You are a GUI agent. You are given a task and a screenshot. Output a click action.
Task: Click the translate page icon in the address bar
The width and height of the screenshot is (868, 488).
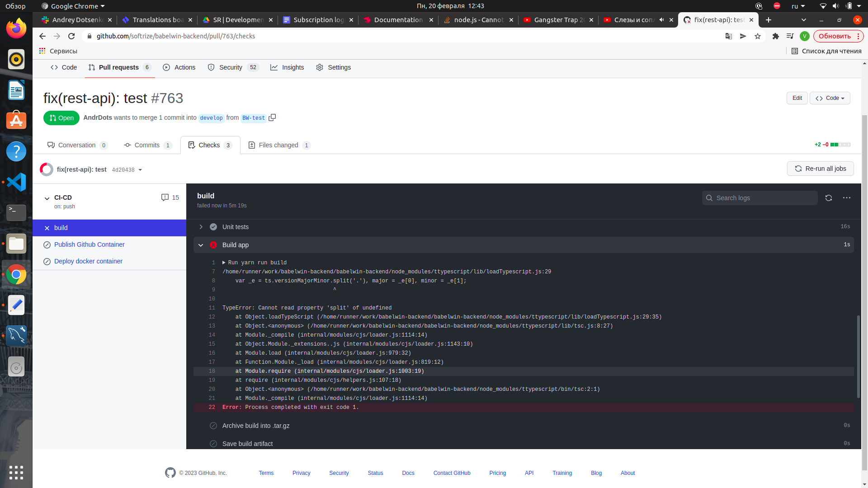pyautogui.click(x=729, y=36)
